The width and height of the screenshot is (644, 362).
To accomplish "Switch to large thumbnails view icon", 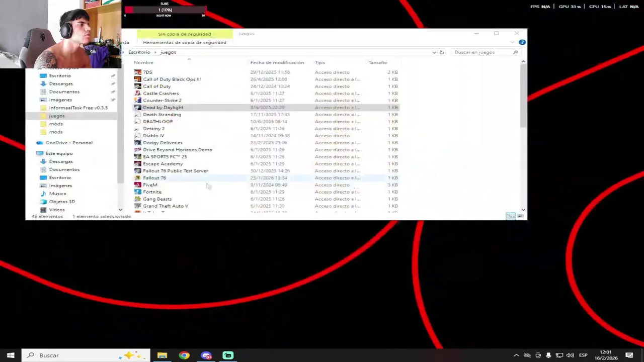I will pyautogui.click(x=520, y=216).
